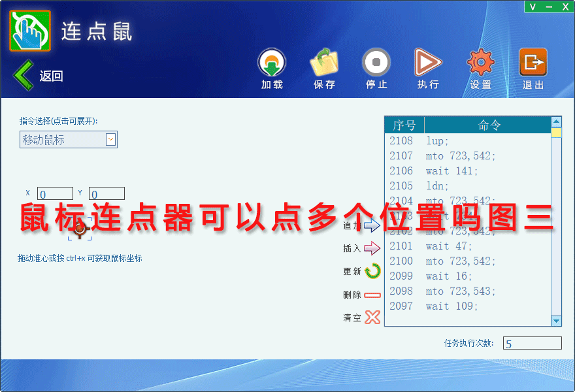Select row 2100 mto 723,542

tap(468, 261)
